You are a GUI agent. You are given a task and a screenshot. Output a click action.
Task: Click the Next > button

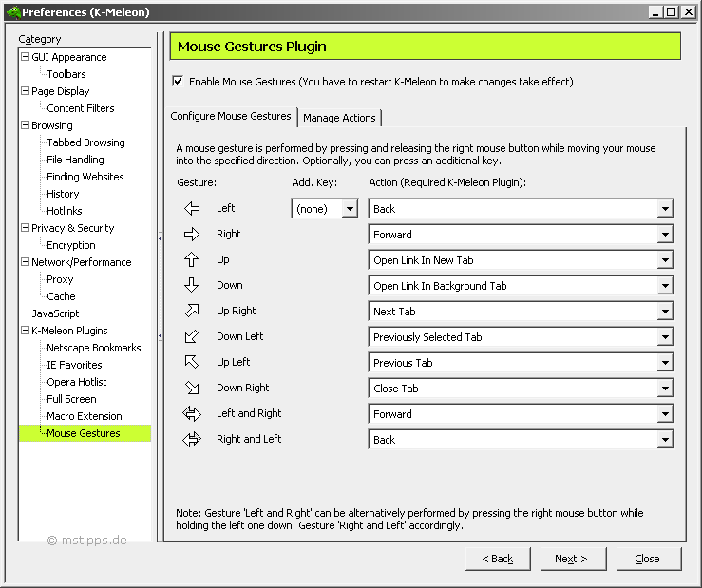coord(573,559)
